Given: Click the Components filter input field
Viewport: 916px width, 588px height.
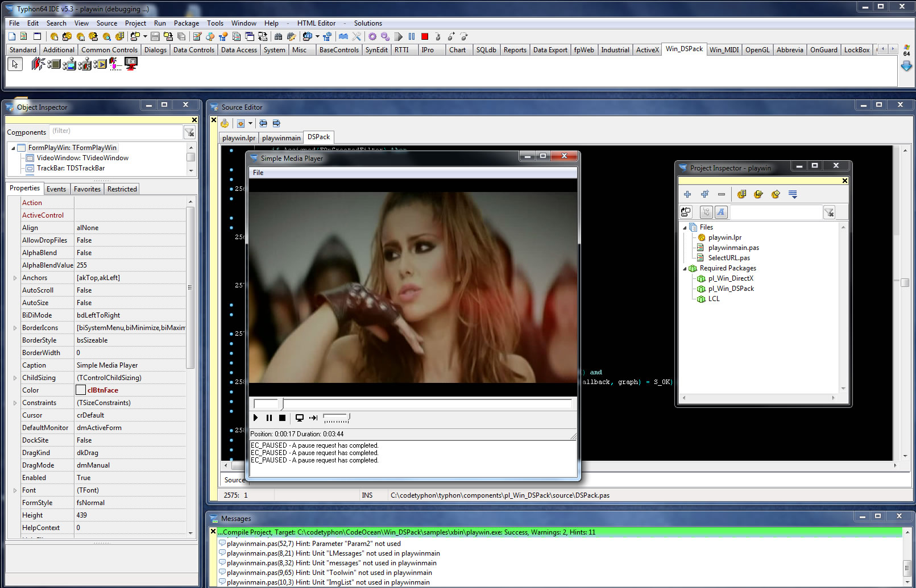Looking at the screenshot, I should pyautogui.click(x=115, y=131).
